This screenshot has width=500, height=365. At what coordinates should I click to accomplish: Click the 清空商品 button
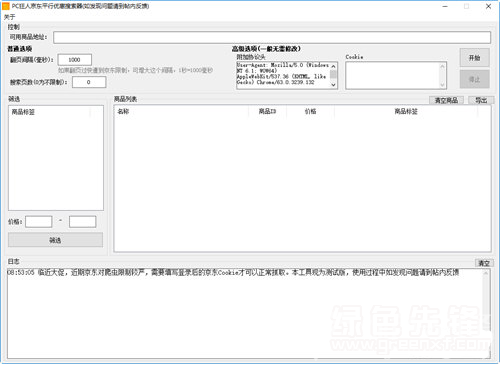click(x=446, y=100)
